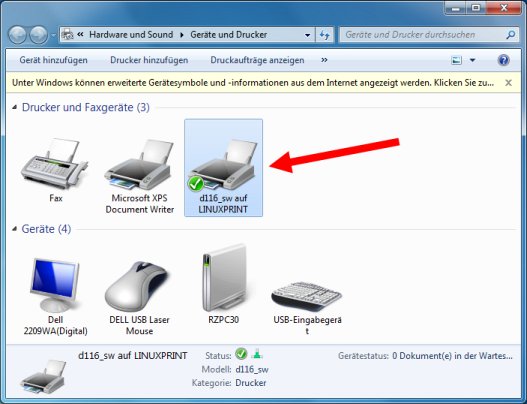527x404 pixels.
Task: Dismiss the yellow information bar
Action: click(x=509, y=83)
